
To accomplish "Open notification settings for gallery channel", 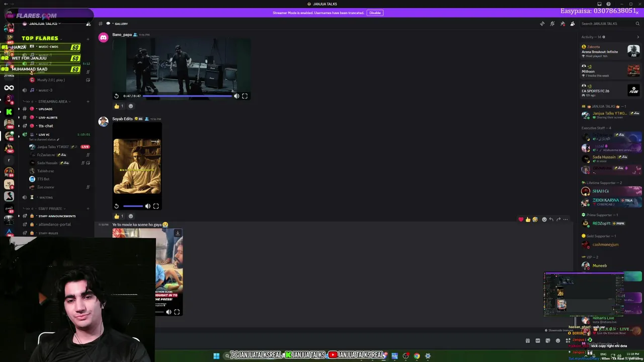I will click(552, 24).
